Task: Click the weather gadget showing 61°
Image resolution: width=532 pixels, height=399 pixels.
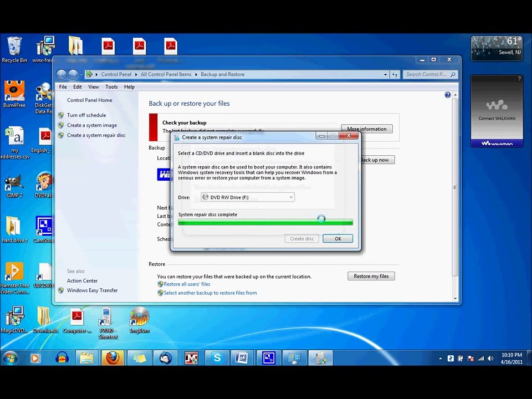Action: pos(497,48)
